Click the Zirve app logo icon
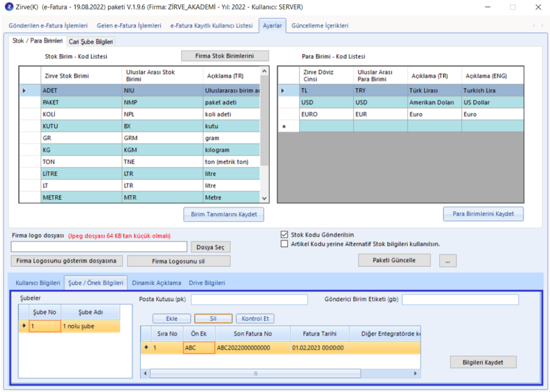Image resolution: width=550 pixels, height=392 pixels. (x=9, y=7)
